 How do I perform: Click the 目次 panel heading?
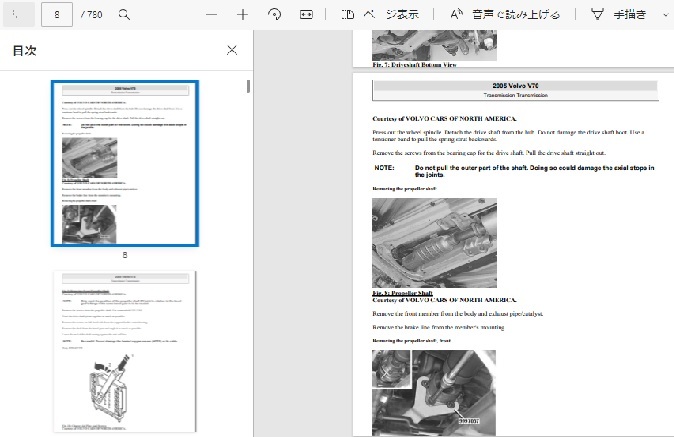pyautogui.click(x=25, y=51)
